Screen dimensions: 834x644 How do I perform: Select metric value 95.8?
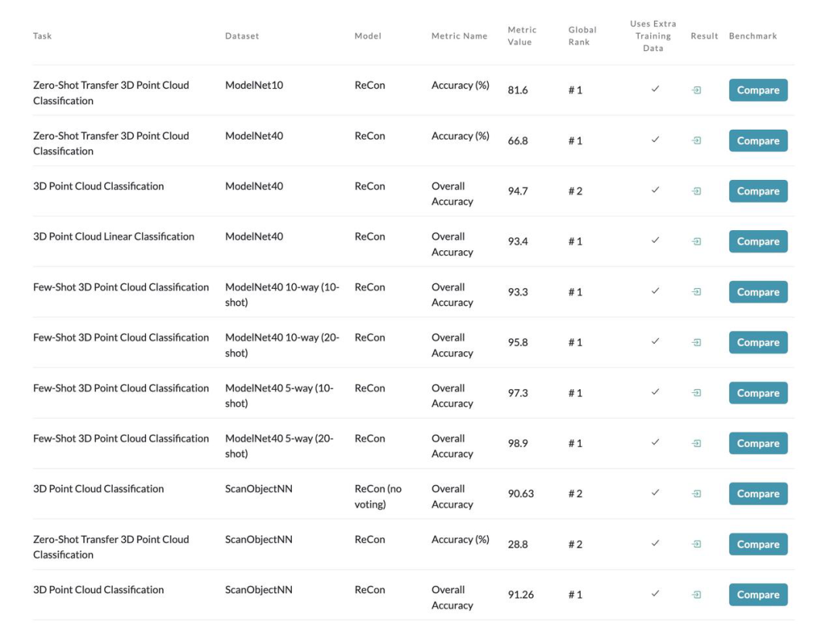[x=517, y=343]
